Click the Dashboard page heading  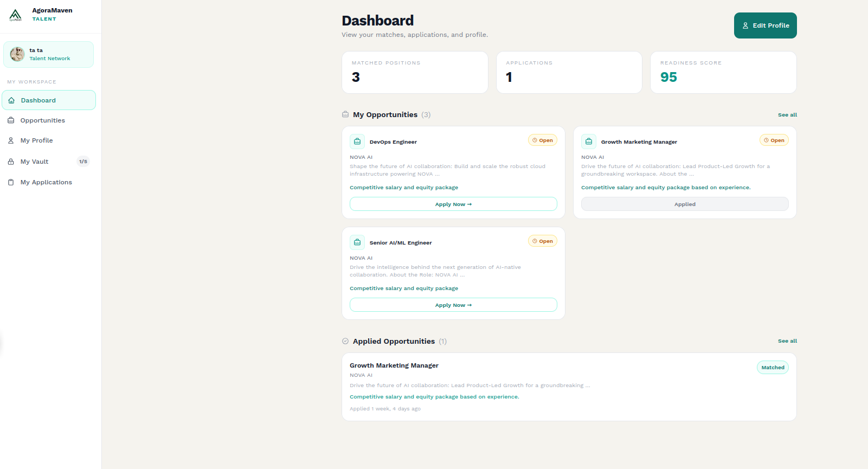click(377, 21)
